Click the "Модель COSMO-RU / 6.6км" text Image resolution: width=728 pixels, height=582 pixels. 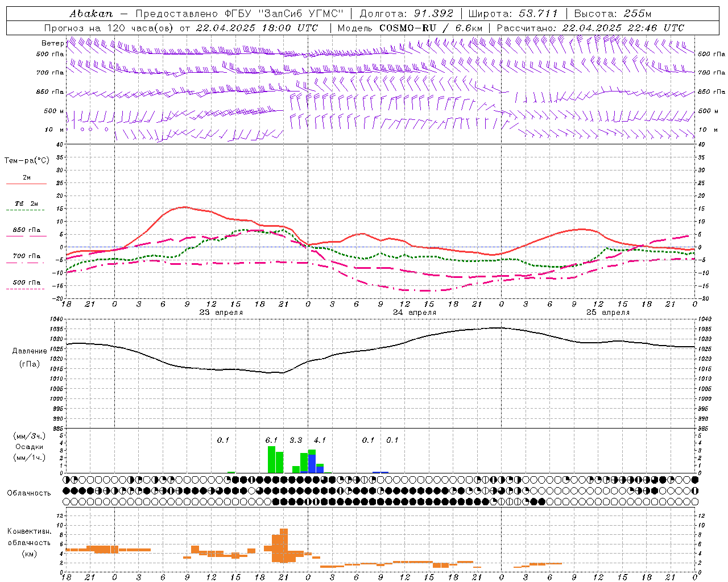pos(410,28)
